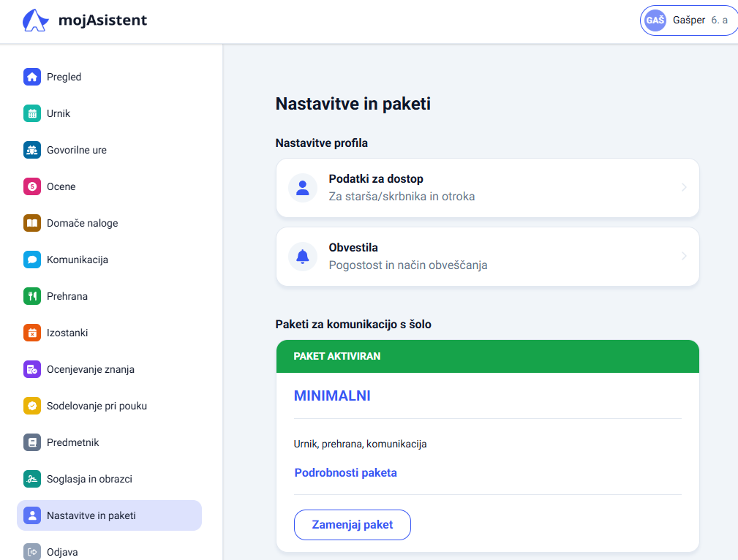The height and width of the screenshot is (560, 738).
Task: Click 'Nastavitve in paketi' page heading
Action: (x=353, y=104)
